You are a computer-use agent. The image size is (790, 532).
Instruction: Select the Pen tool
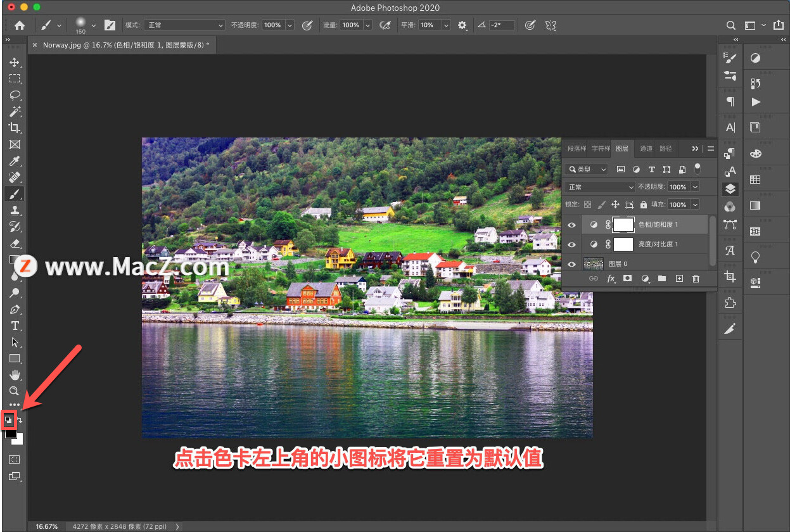pyautogui.click(x=14, y=309)
